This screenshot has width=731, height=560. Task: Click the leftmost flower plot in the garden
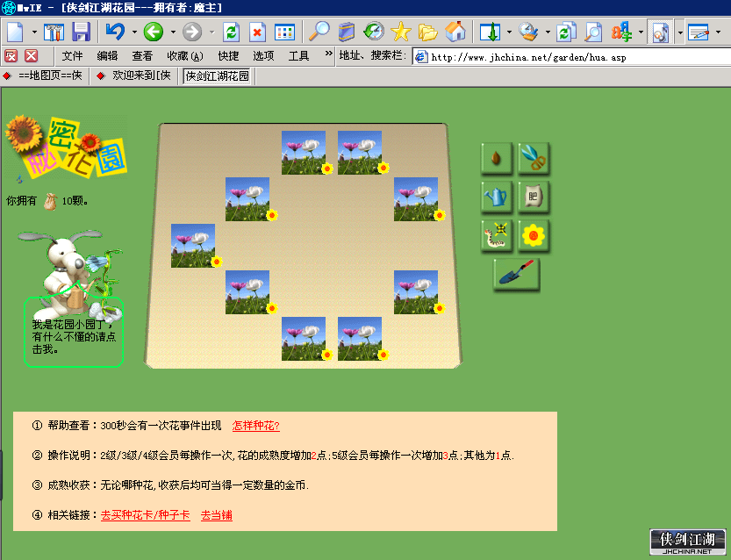tap(193, 246)
